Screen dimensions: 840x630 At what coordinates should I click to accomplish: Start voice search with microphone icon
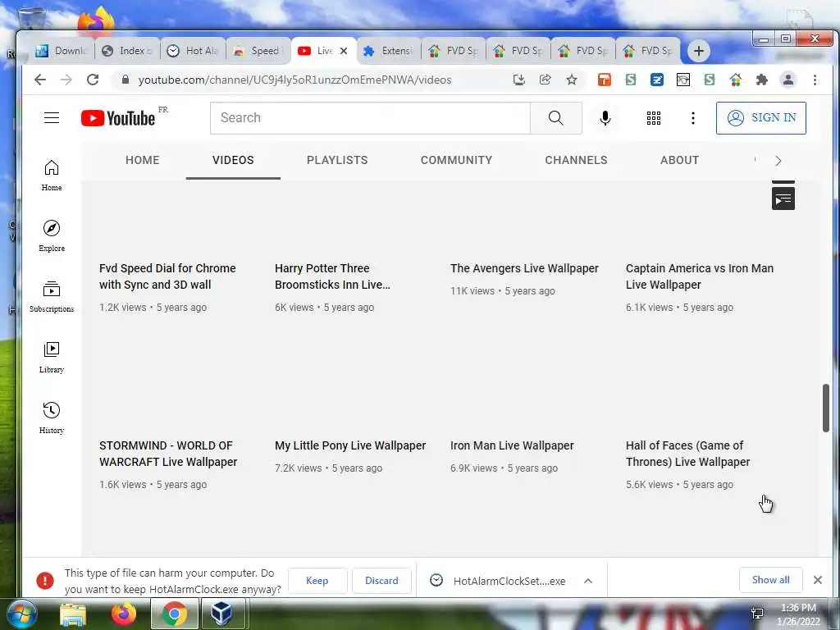pyautogui.click(x=605, y=118)
